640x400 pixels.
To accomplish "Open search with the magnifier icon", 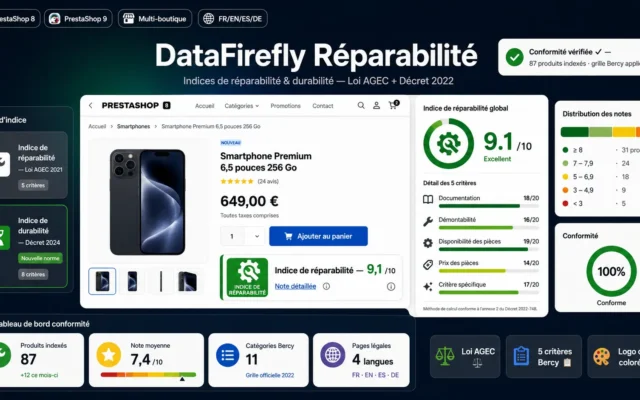I will click(361, 105).
